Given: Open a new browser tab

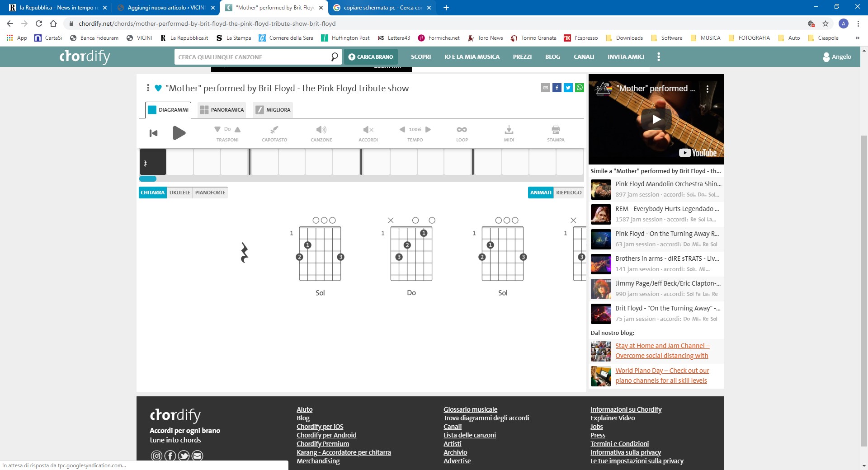Looking at the screenshot, I should 446,8.
